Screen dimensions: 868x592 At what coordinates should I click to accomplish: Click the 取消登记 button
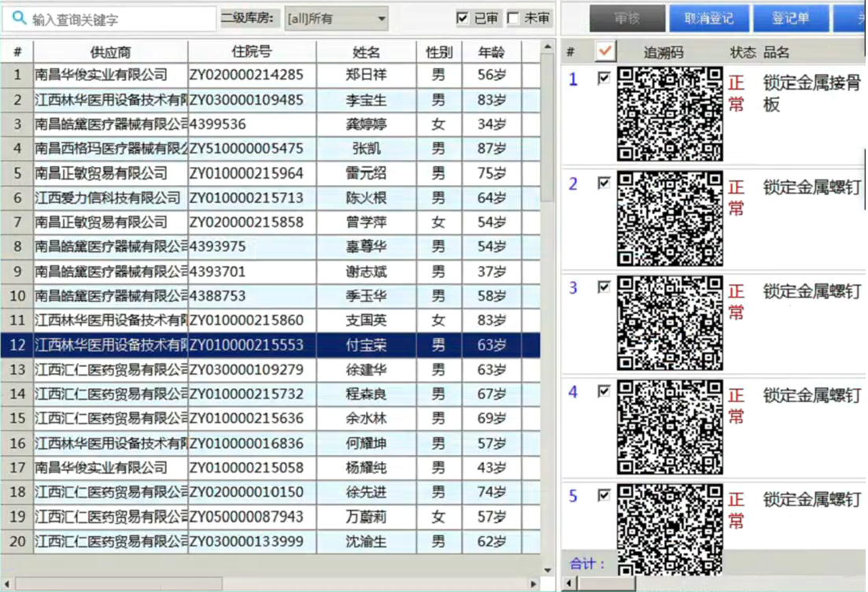pyautogui.click(x=709, y=18)
